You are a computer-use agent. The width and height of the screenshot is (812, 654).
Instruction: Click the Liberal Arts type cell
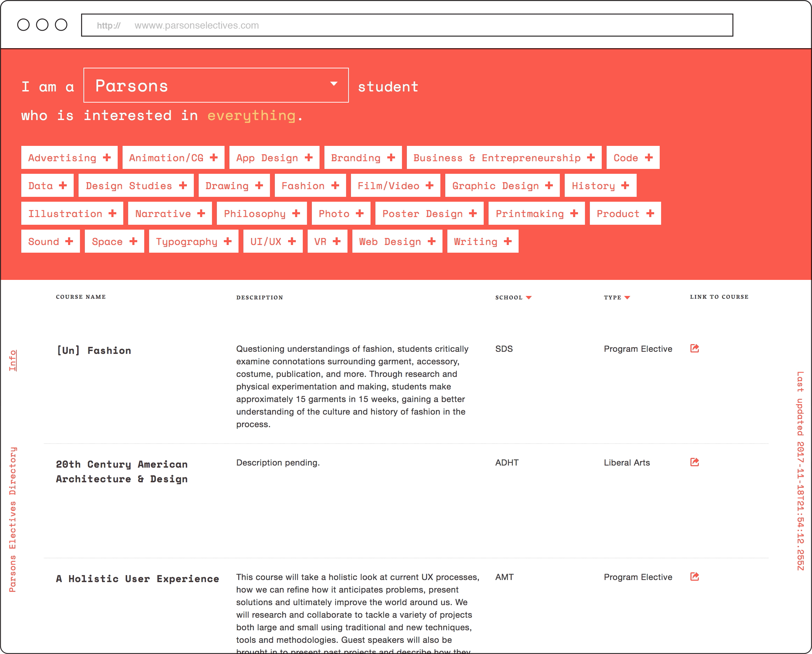[627, 463]
